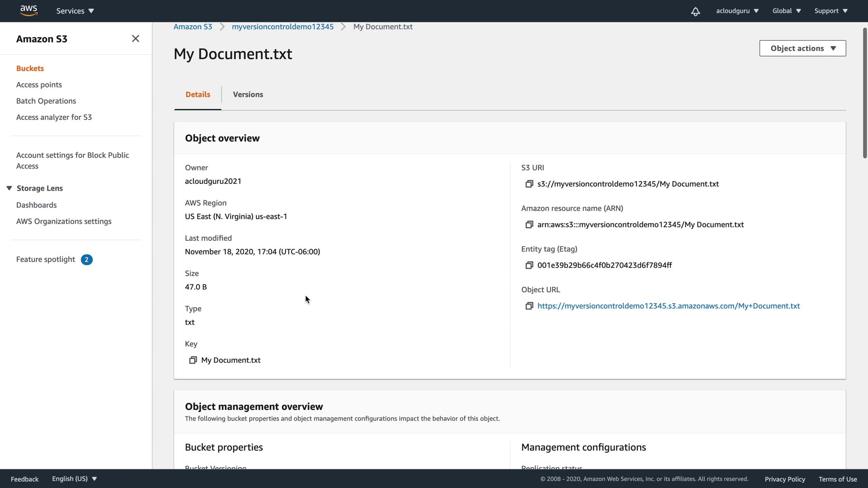Change English (US) language selector
This screenshot has height=488, width=868.
click(x=74, y=479)
